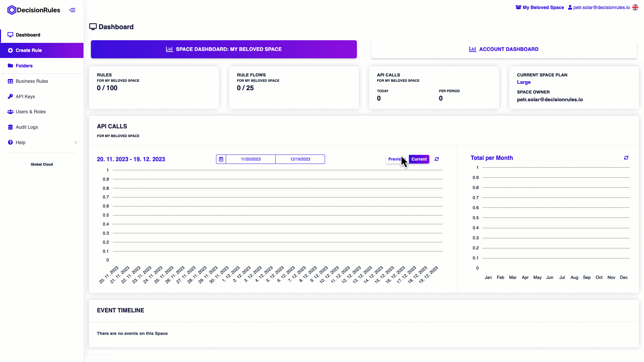Open API Keys in the sidebar
Viewport: 644px width, 362px height.
(x=42, y=97)
